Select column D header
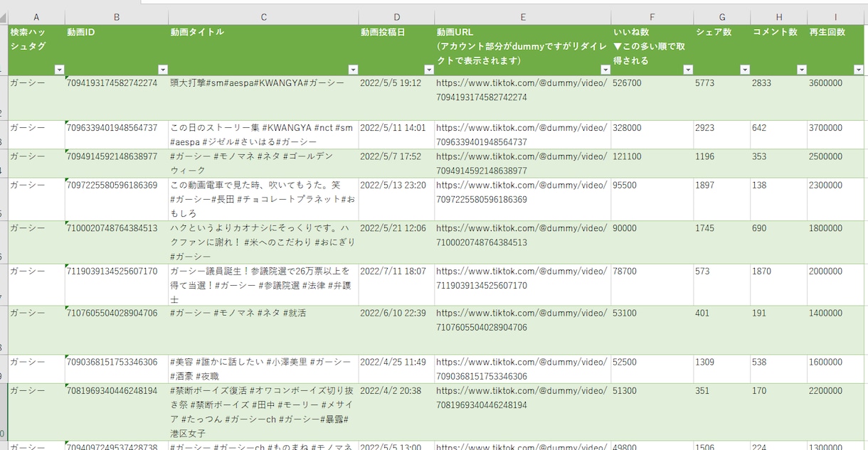 pyautogui.click(x=397, y=17)
